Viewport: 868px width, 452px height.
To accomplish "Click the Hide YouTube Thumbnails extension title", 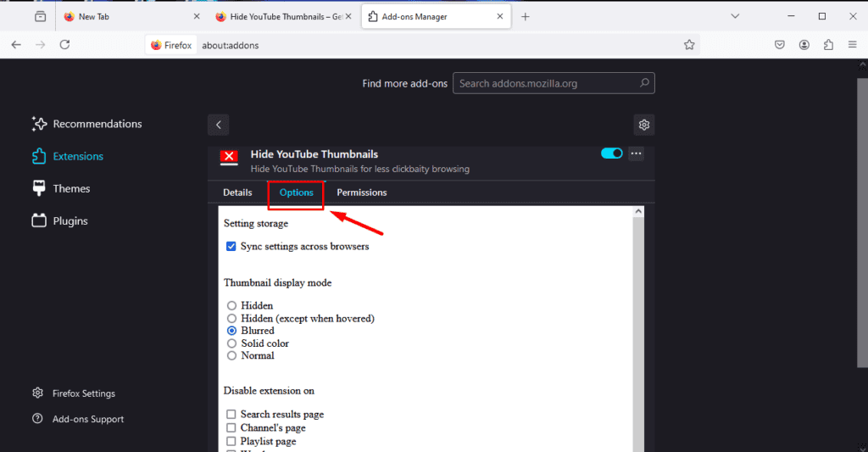I will click(314, 154).
